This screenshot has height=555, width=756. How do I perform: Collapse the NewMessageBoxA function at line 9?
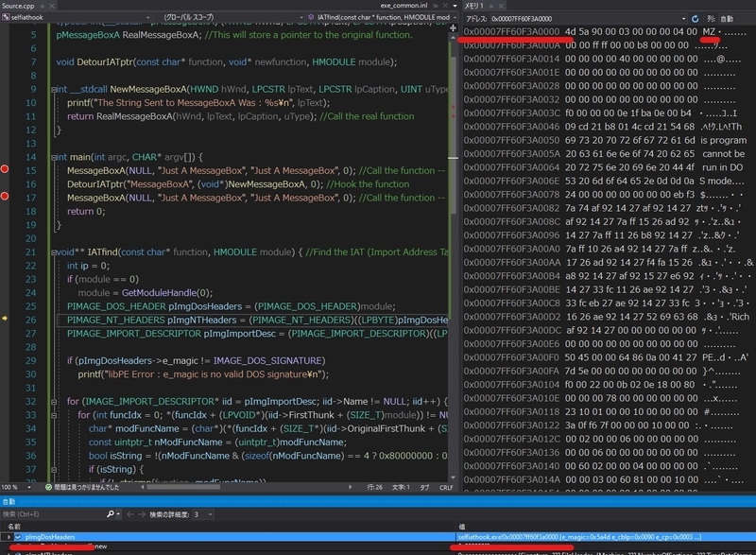pos(54,90)
